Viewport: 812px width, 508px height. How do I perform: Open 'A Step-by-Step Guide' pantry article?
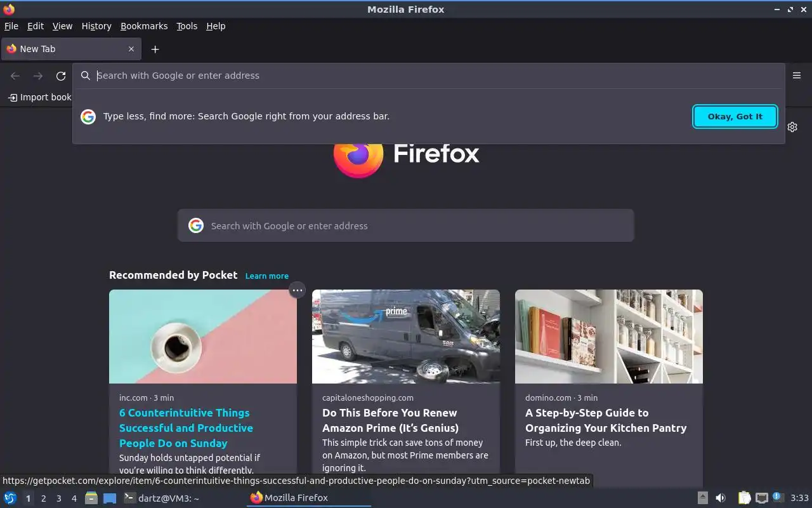tap(606, 420)
